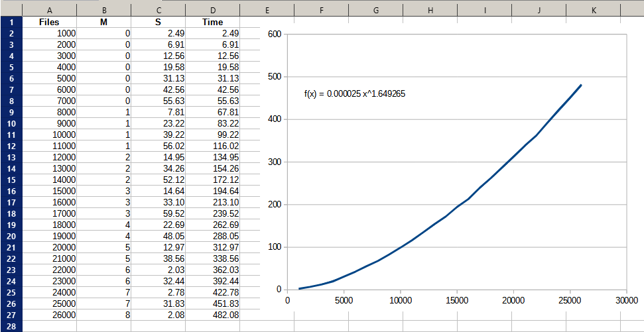This screenshot has height=332, width=644.
Task: Select column I header
Action: (x=485, y=10)
